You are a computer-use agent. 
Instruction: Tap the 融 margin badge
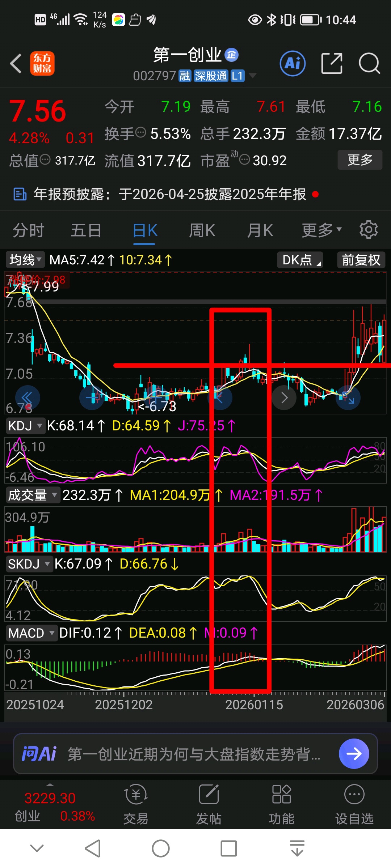pos(185,76)
